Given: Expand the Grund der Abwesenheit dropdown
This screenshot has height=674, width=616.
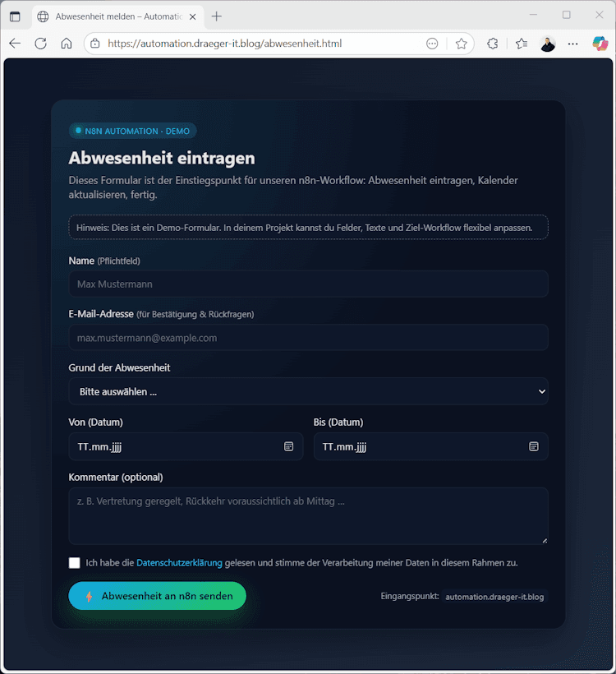Looking at the screenshot, I should tap(309, 391).
